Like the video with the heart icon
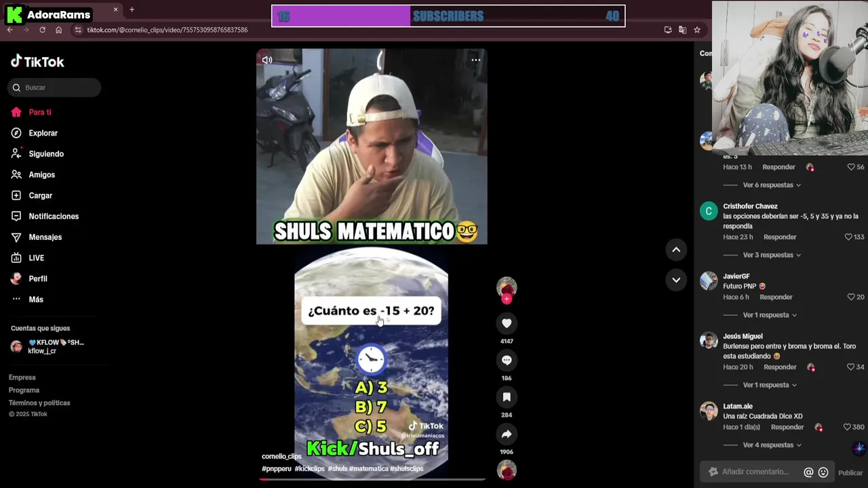Viewport: 868px width, 488px height. coord(507,323)
